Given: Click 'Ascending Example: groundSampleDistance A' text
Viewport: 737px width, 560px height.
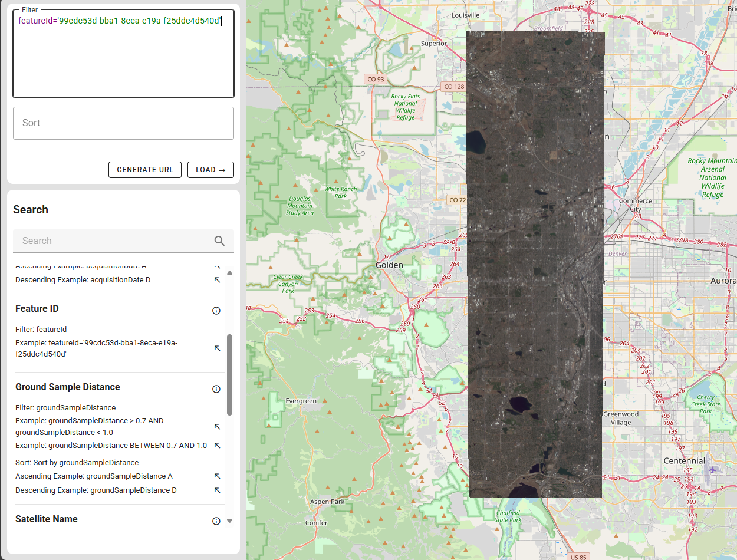Looking at the screenshot, I should [x=94, y=476].
